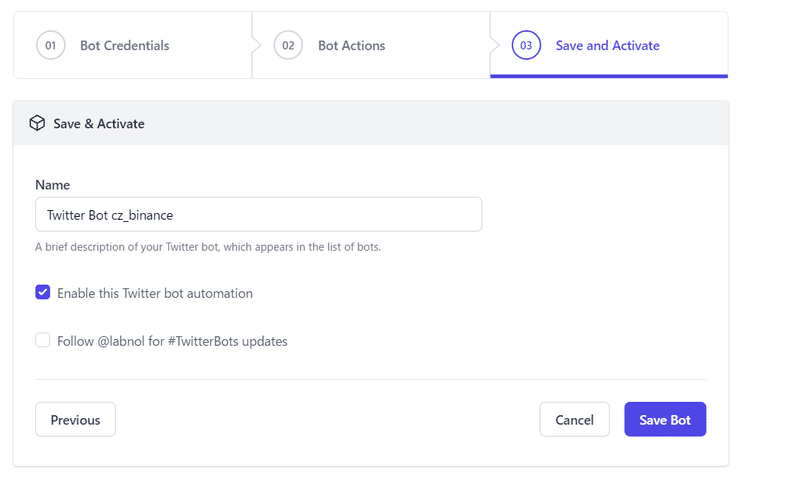Click the 'Follow @labnol for #TwitterBots updates' label
Screen dimensions: 800x480
pos(172,341)
